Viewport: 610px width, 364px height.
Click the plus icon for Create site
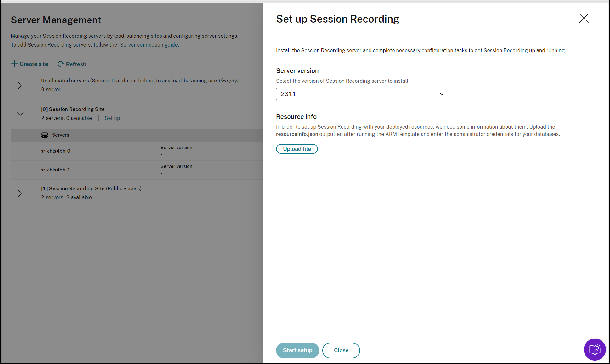pyautogui.click(x=14, y=64)
